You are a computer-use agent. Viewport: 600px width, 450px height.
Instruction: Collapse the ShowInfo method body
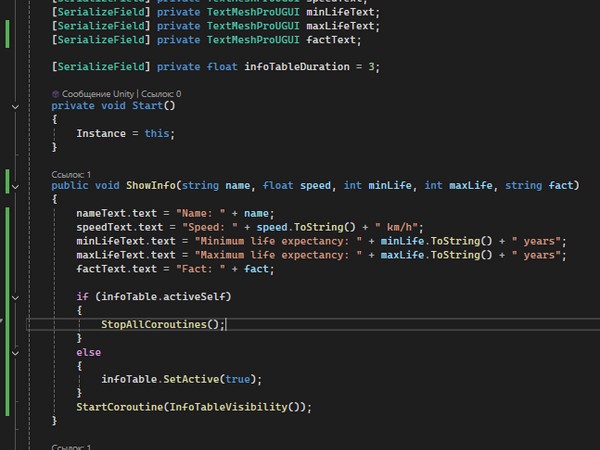pyautogui.click(x=15, y=186)
